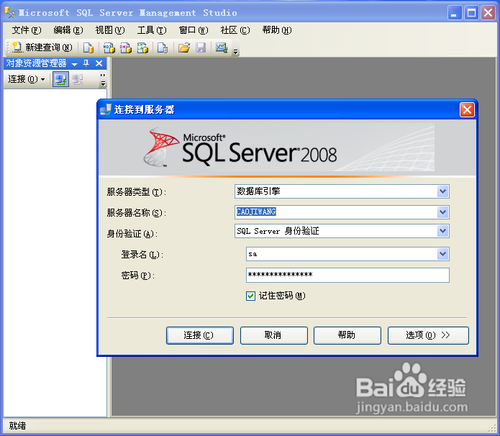Image resolution: width=500 pixels, height=436 pixels.
Task: Open the 编辑(E) menu
Action: point(68,30)
